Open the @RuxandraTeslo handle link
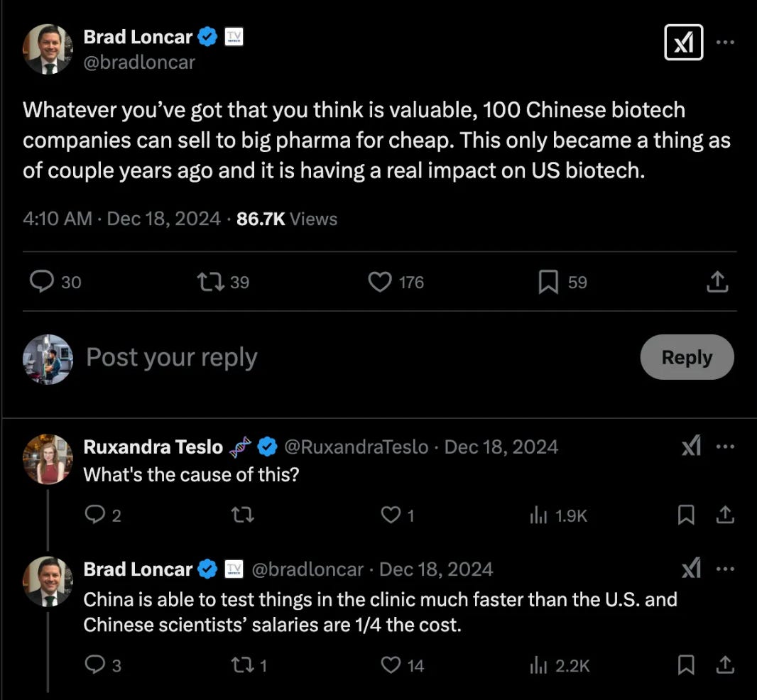 356,447
